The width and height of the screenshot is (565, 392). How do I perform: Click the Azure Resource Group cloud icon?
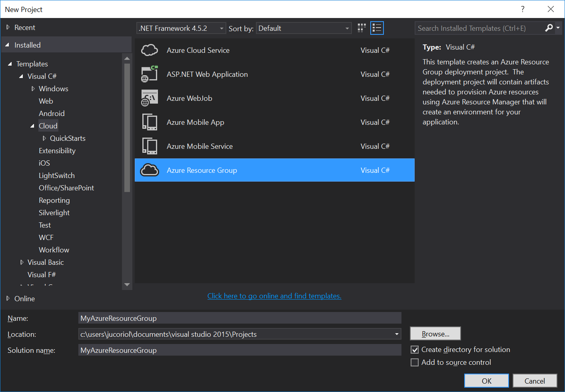coord(150,170)
